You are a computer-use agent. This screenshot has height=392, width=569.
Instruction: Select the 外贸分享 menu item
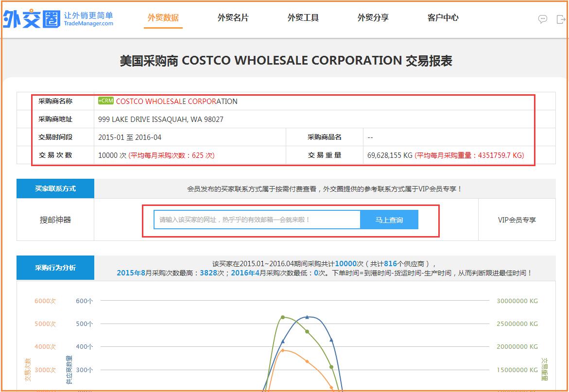(x=373, y=17)
